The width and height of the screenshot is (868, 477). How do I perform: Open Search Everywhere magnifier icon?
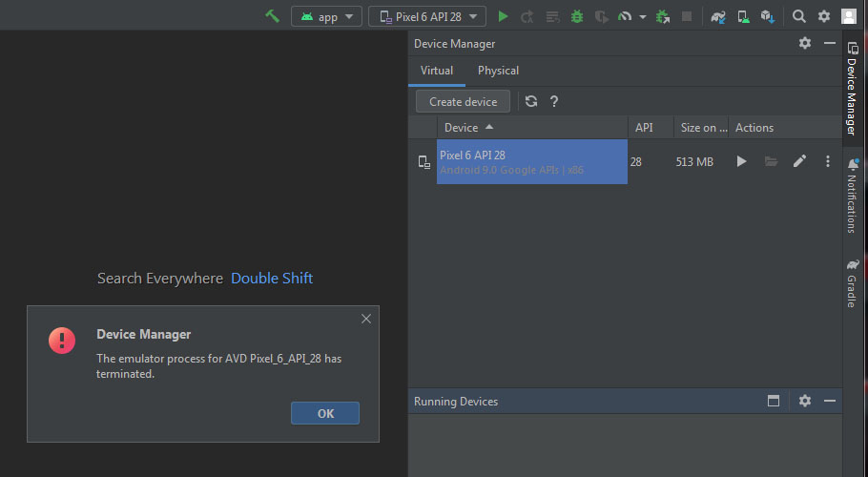tap(799, 16)
